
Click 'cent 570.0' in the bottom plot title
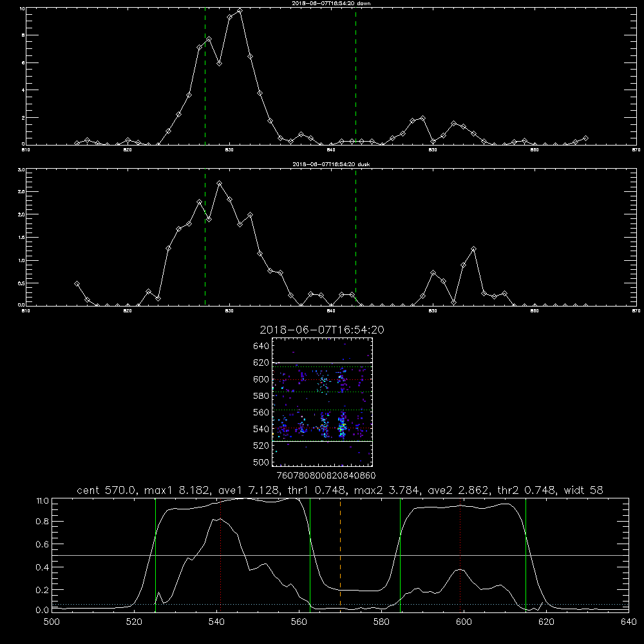[107, 490]
